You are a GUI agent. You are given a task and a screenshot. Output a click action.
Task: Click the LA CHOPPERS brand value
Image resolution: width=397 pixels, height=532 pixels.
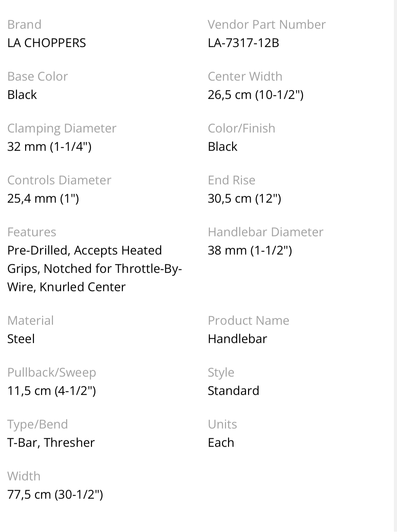coord(46,43)
